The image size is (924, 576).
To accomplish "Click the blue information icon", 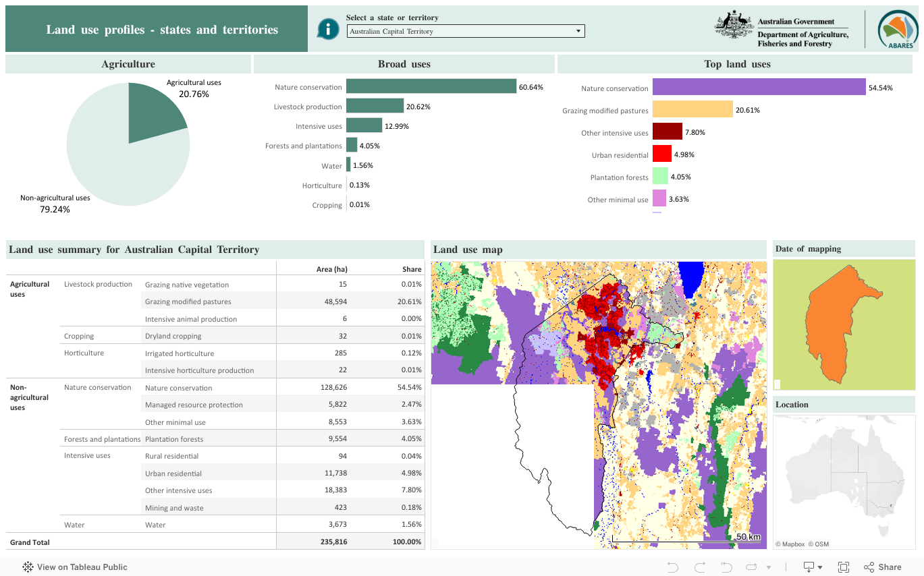I will (328, 29).
